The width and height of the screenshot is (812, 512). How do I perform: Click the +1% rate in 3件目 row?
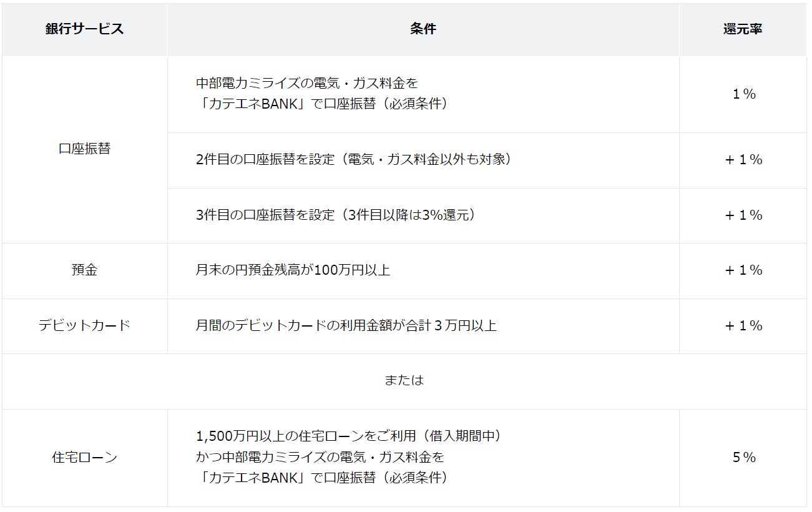744,215
